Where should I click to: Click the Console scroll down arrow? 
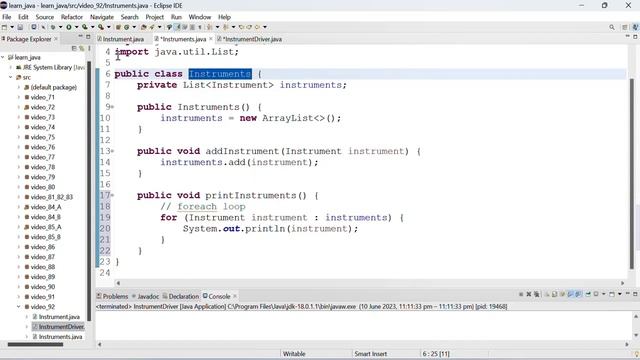636,336
